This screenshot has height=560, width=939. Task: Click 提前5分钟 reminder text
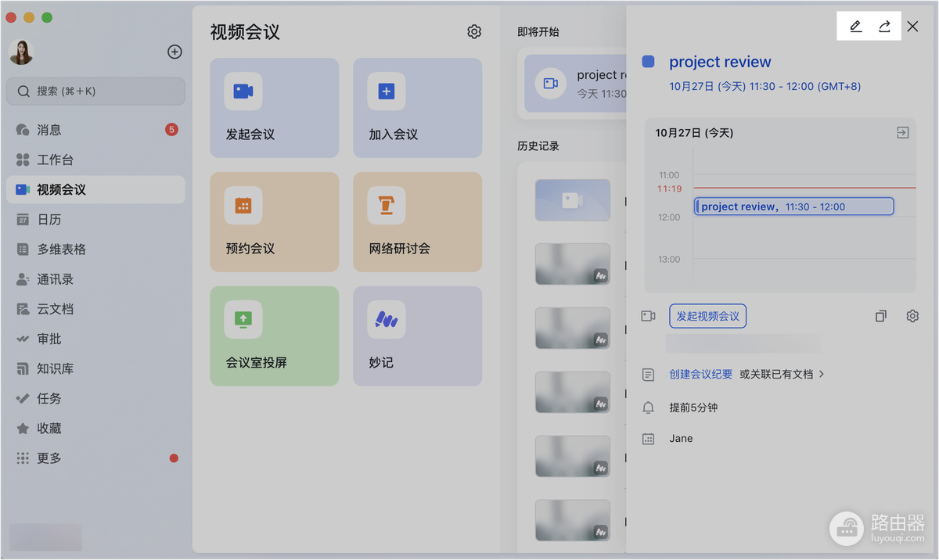click(693, 407)
